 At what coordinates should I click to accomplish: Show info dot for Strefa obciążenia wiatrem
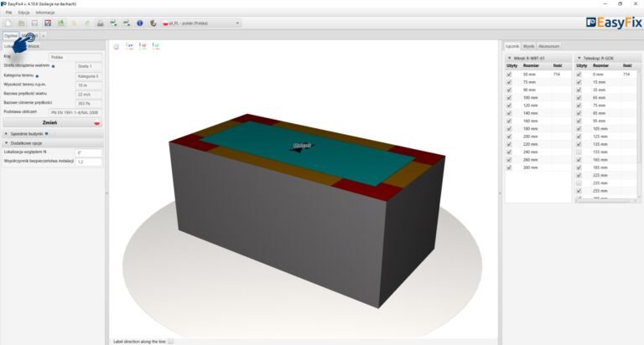click(54, 66)
